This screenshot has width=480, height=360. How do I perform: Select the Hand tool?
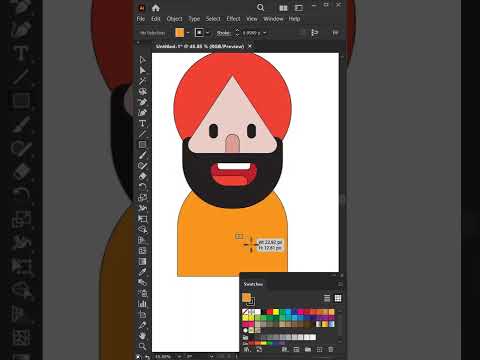pyautogui.click(x=142, y=335)
